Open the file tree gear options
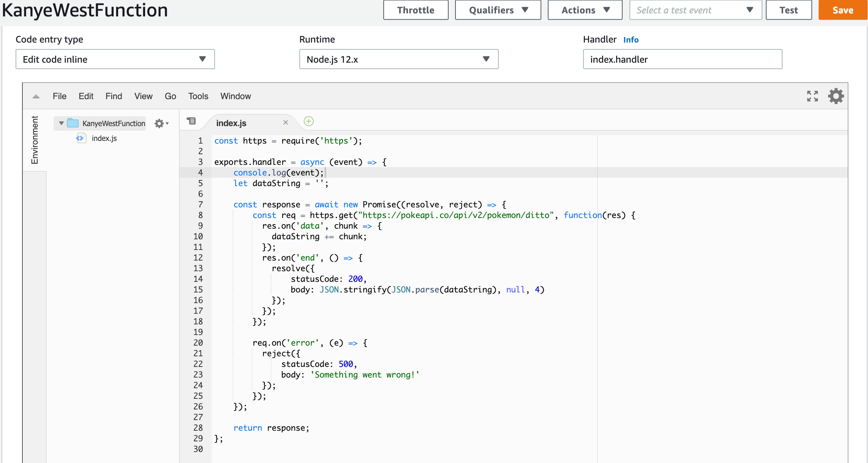 pos(161,123)
